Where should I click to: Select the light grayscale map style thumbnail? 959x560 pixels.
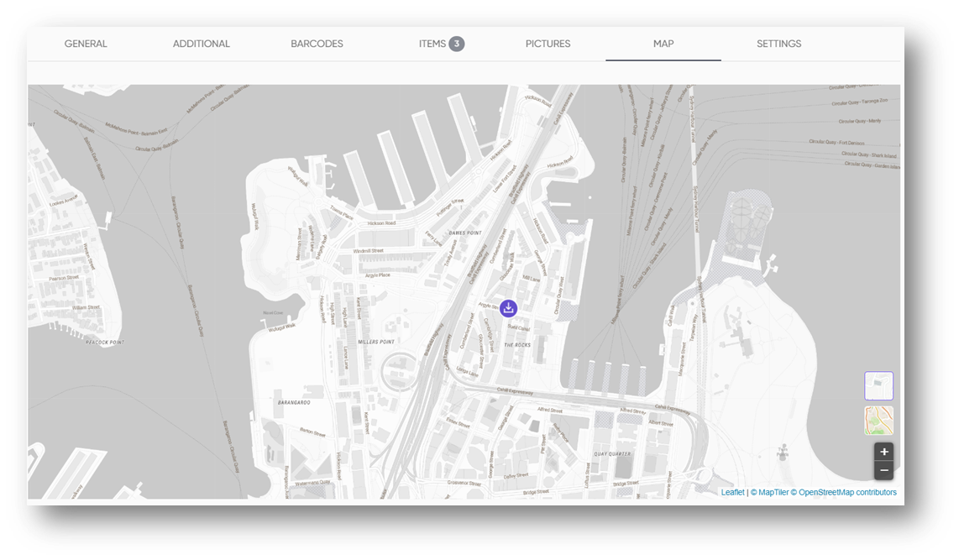[x=879, y=385]
